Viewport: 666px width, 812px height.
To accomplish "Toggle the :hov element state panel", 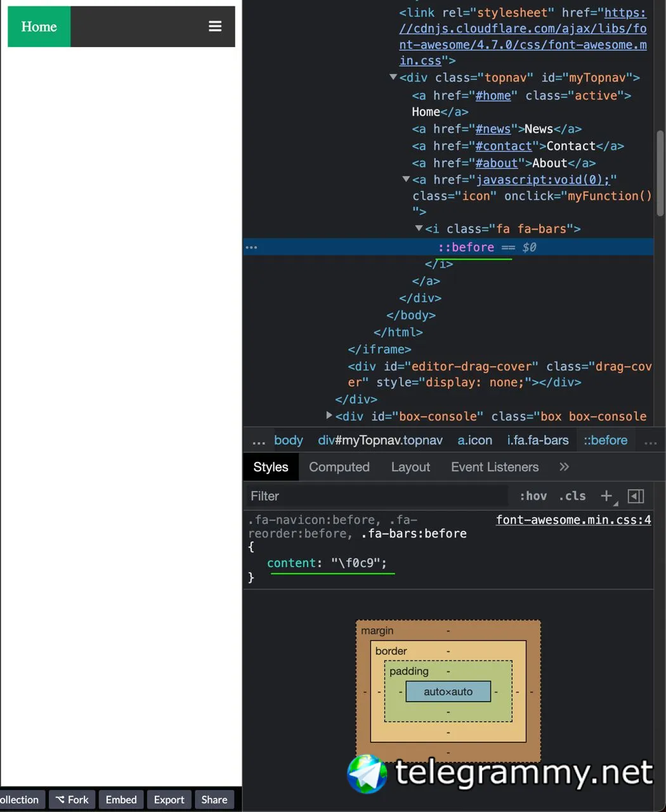I will [x=533, y=496].
